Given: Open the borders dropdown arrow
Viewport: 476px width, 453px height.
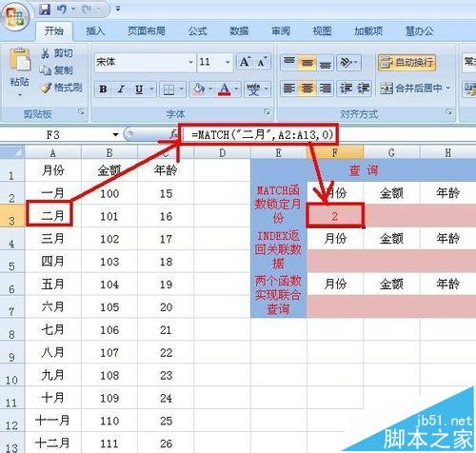Looking at the screenshot, I should [x=181, y=89].
